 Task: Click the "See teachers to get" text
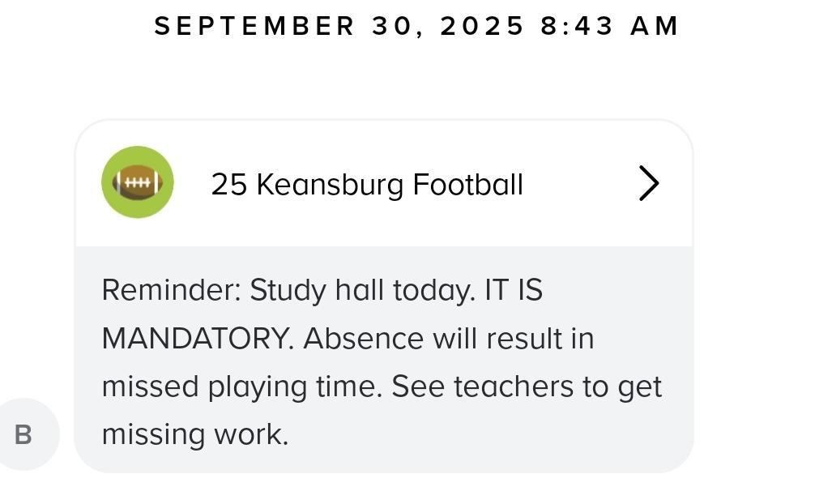pos(527,387)
